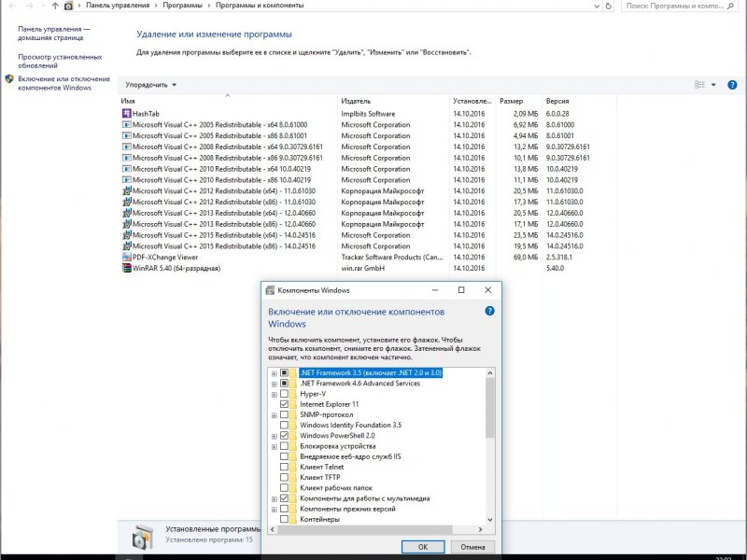Enable Windows Identity Foundation 3.5 checkbox
The width and height of the screenshot is (747, 560).
(x=284, y=426)
